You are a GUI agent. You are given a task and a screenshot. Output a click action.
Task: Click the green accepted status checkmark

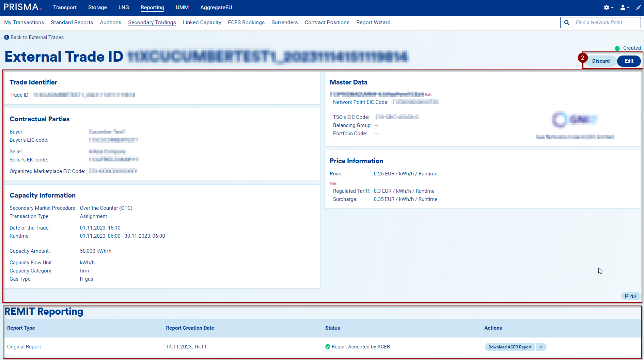point(328,347)
